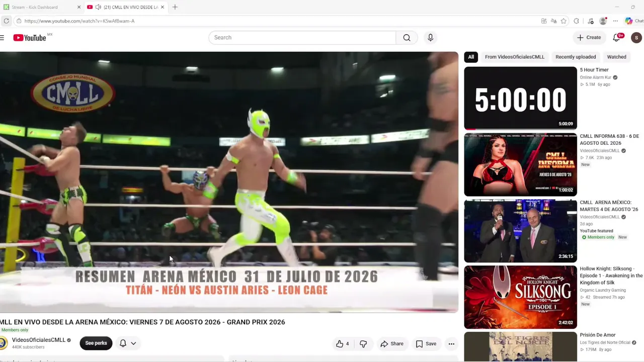This screenshot has height=362, width=644.
Task: Open the 5 Hour Timer video title
Action: click(594, 70)
